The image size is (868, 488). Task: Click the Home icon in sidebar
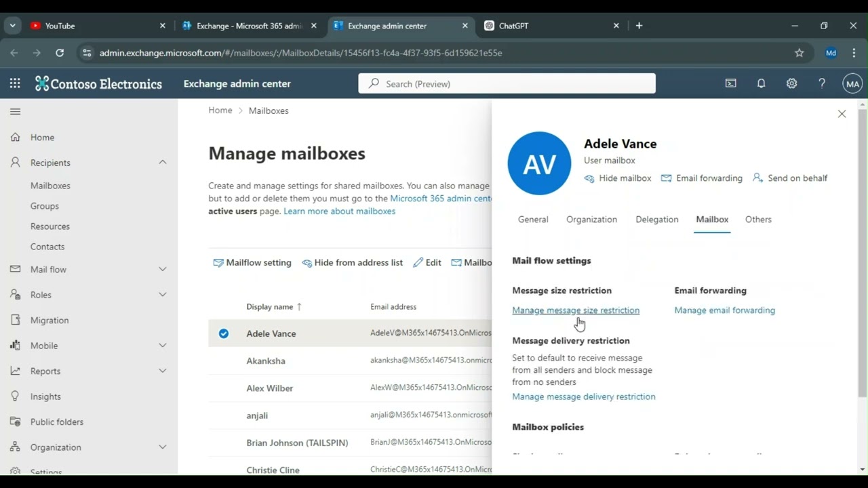16,137
